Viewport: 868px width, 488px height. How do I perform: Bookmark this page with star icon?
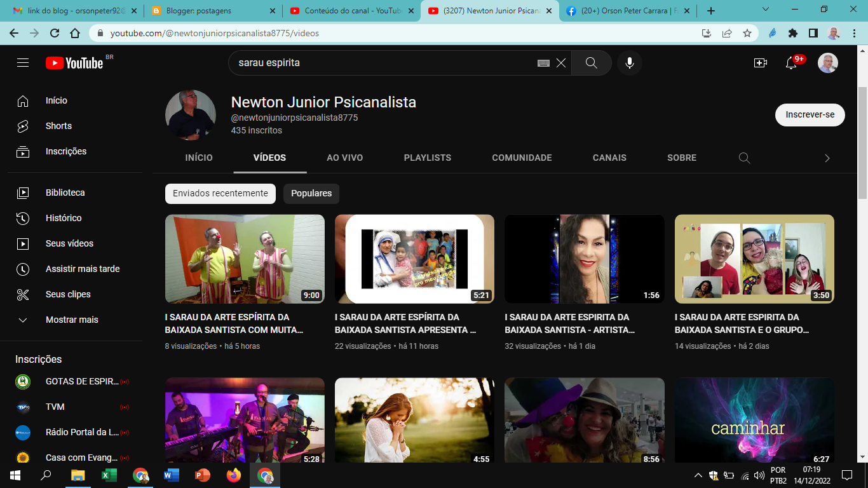747,33
